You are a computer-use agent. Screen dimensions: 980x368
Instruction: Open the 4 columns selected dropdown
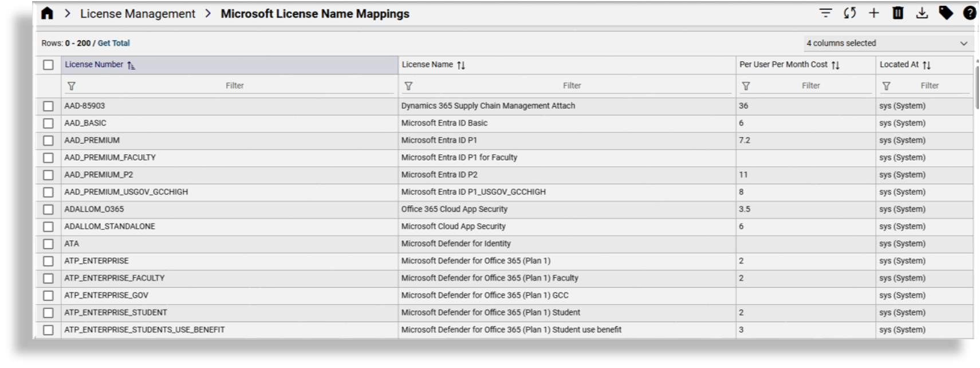tap(888, 43)
